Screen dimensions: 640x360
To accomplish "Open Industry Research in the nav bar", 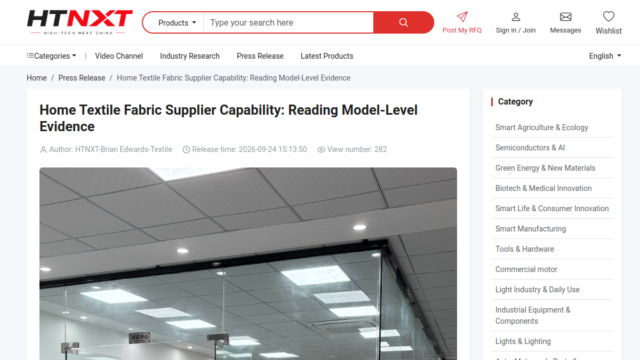I will 189,56.
